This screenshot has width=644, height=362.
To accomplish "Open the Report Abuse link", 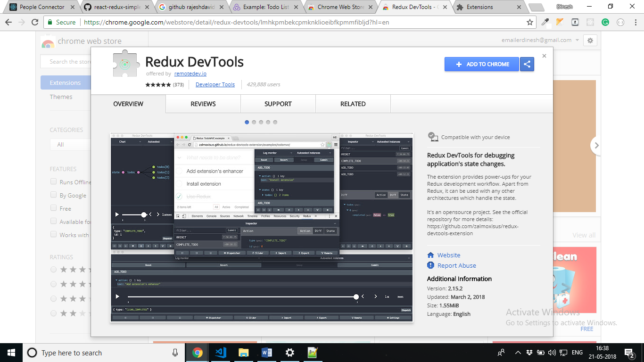I will (x=455, y=265).
